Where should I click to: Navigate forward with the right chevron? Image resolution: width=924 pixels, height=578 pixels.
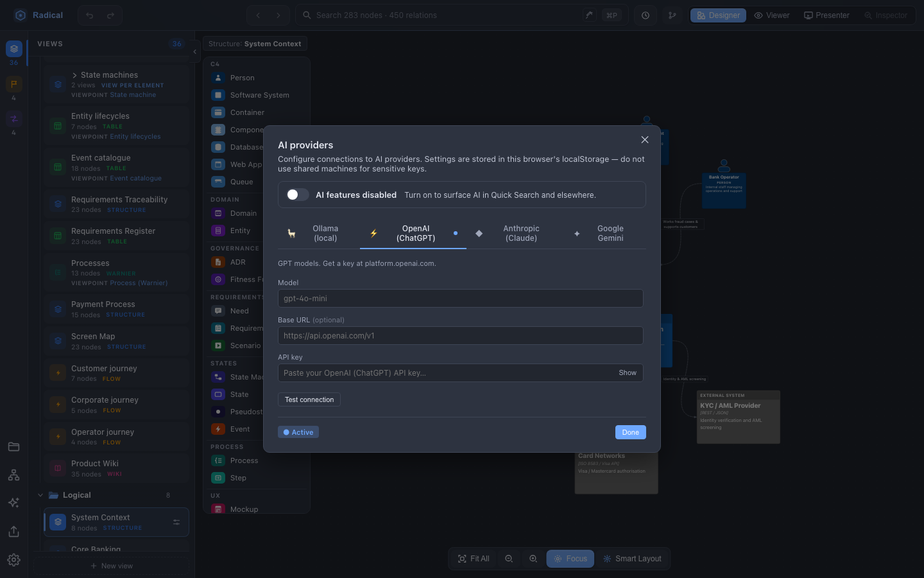click(x=278, y=15)
